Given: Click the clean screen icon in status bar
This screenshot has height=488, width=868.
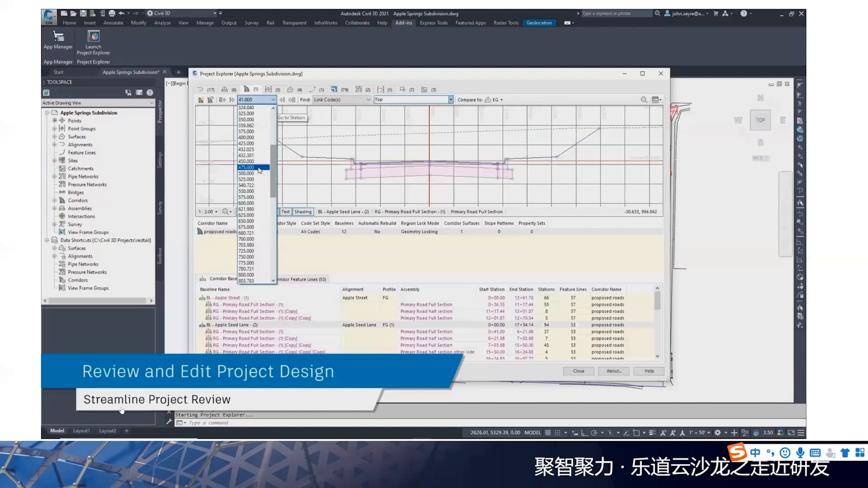Looking at the screenshot, I should pos(791,432).
